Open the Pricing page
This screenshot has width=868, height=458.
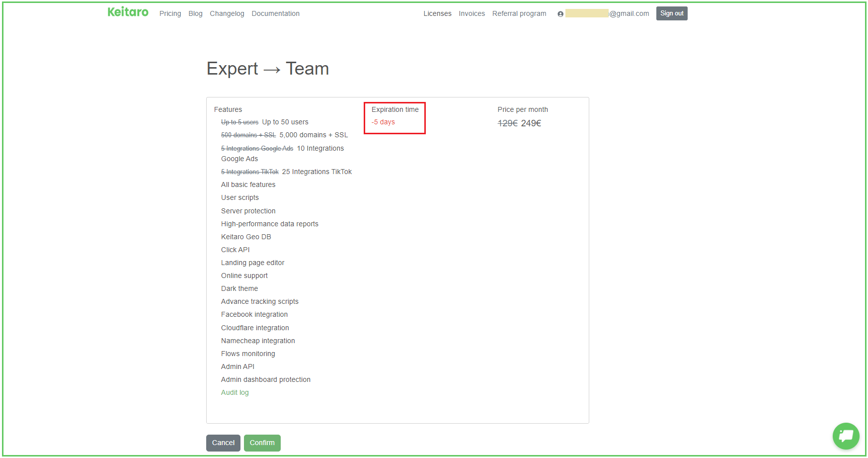170,13
